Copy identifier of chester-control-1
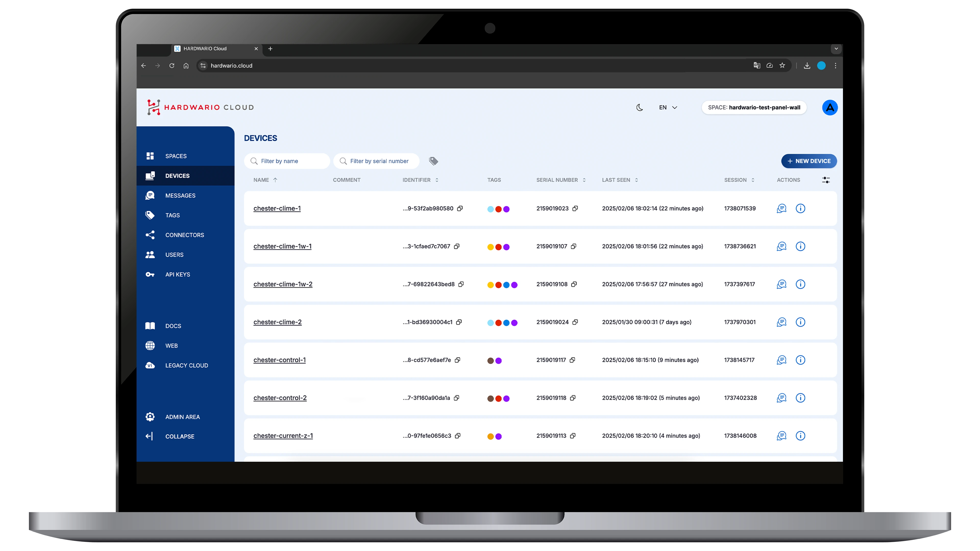The height and width of the screenshot is (551, 980). [457, 360]
